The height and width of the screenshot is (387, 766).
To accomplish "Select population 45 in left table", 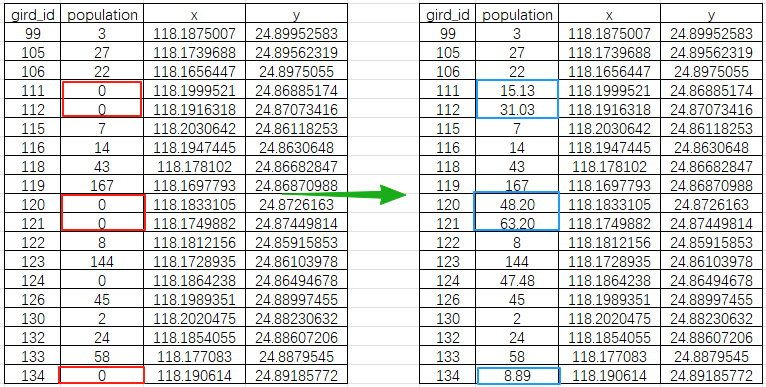I will click(102, 300).
